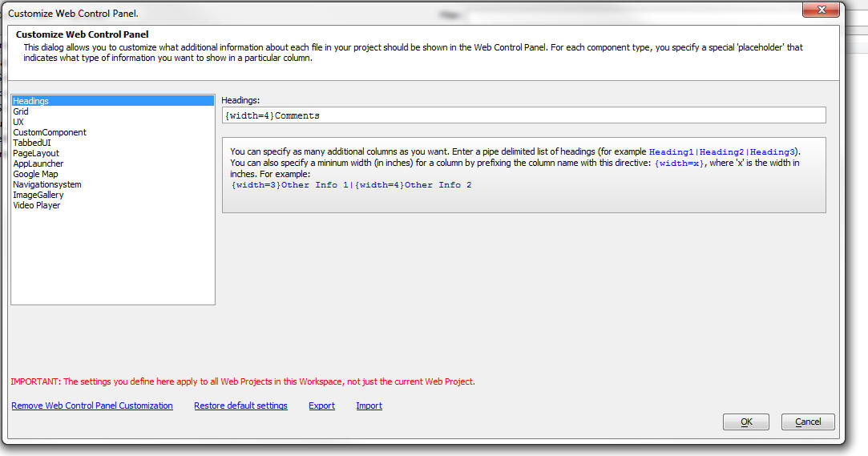Viewport: 868px width, 456px height.
Task: Select the PageLayout entry
Action: coord(112,153)
